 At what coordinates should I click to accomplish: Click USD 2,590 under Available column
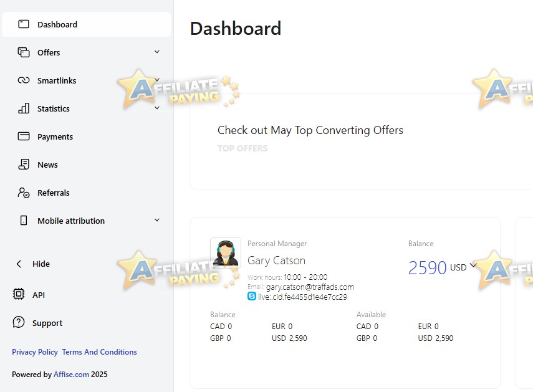tap(436, 338)
